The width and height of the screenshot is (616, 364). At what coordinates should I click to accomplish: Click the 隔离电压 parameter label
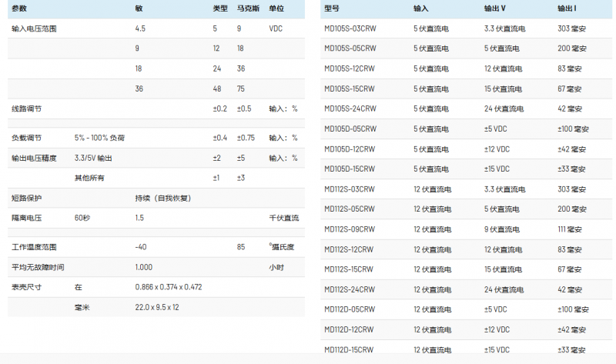pos(27,218)
